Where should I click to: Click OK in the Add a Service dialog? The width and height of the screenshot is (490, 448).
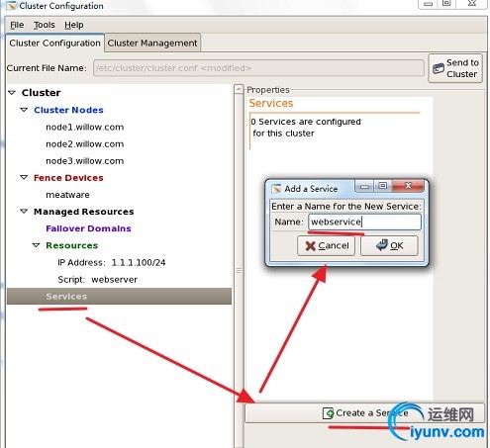(389, 245)
